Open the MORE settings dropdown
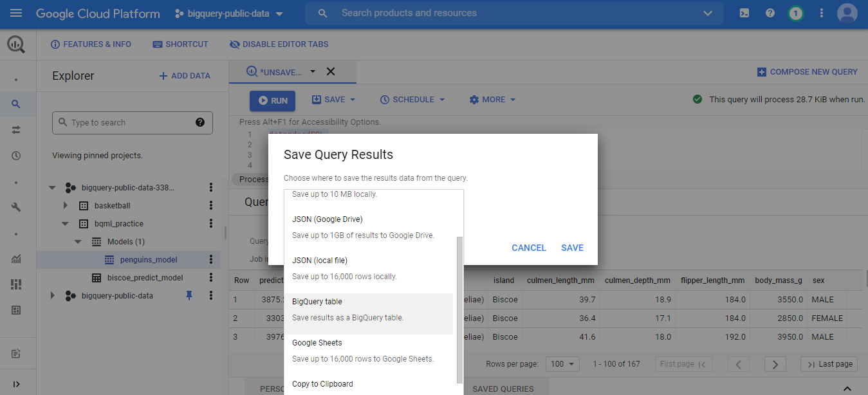The height and width of the screenshot is (395, 868). point(492,100)
